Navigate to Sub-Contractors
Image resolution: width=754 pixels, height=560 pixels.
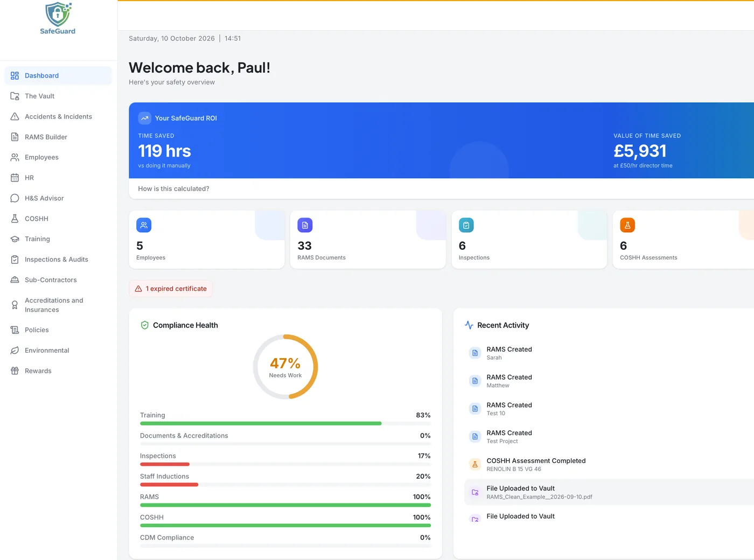point(58,281)
